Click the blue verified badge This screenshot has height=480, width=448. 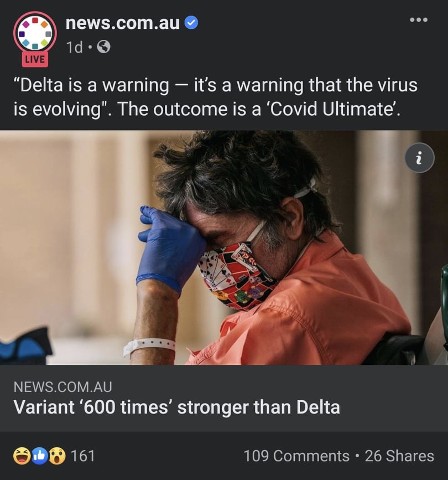(192, 23)
